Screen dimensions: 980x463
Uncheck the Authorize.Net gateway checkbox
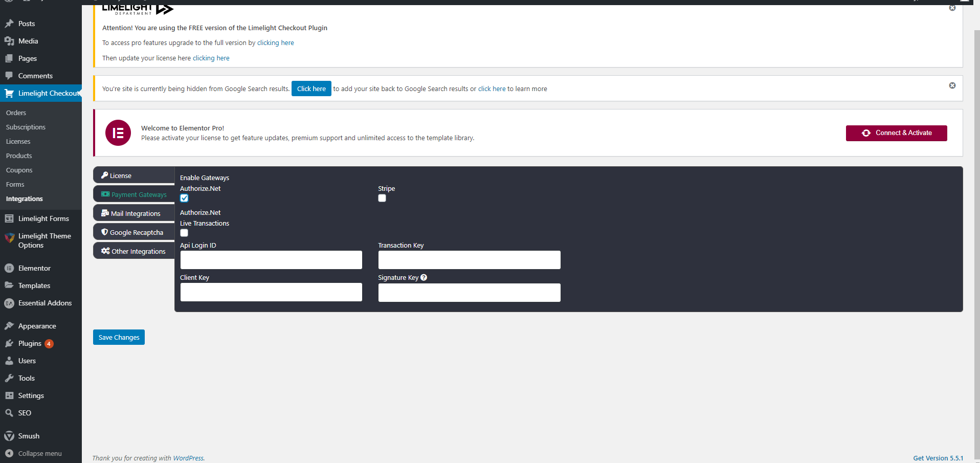pyautogui.click(x=184, y=199)
